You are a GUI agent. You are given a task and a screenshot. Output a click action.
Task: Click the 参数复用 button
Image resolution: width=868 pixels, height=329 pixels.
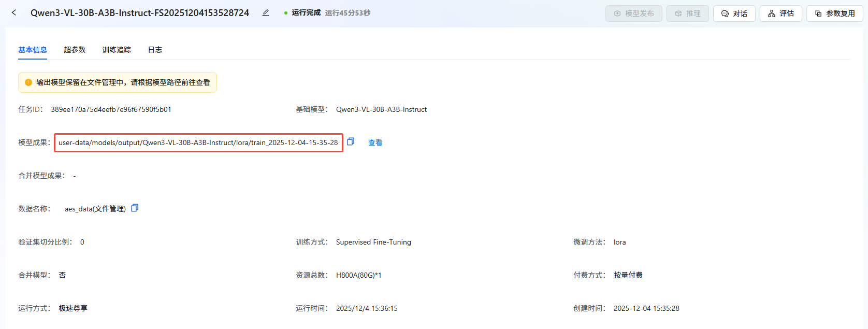click(834, 13)
